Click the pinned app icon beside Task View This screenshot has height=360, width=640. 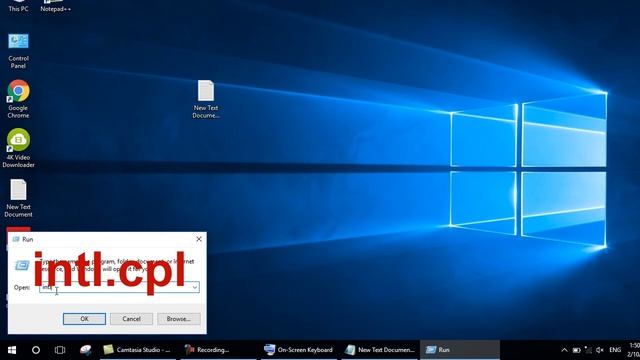85,350
